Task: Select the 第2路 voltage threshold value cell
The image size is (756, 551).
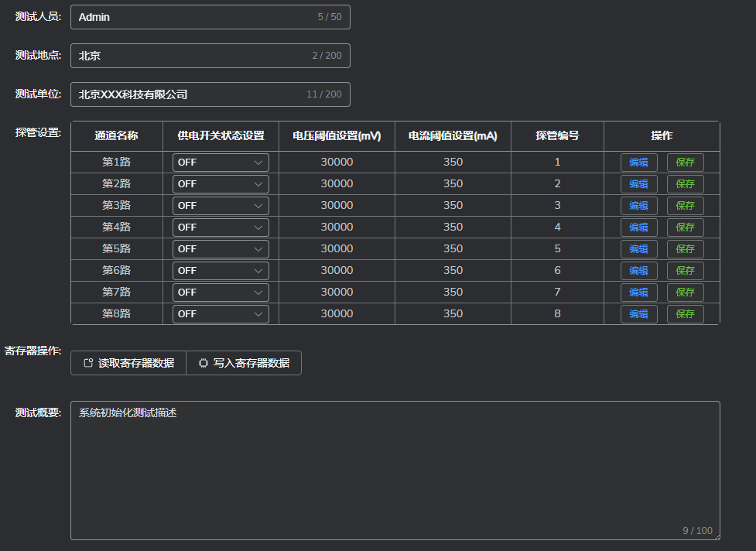Action: (x=337, y=184)
